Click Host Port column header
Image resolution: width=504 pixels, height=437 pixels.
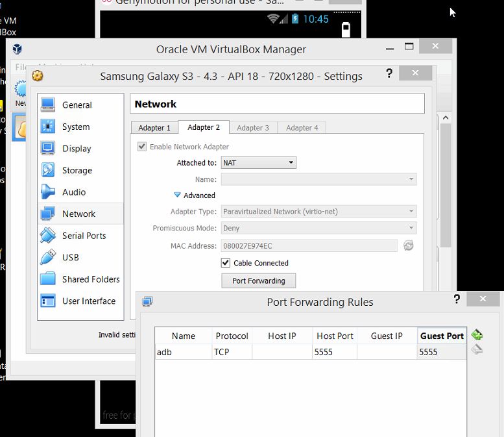click(335, 336)
